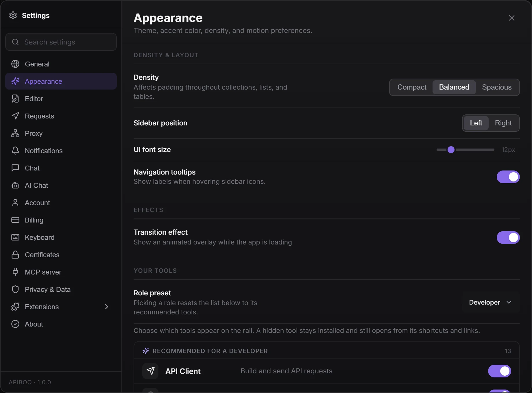Viewport: 532px width, 393px height.
Task: Click the credit card icon for Billing
Action: (x=15, y=220)
